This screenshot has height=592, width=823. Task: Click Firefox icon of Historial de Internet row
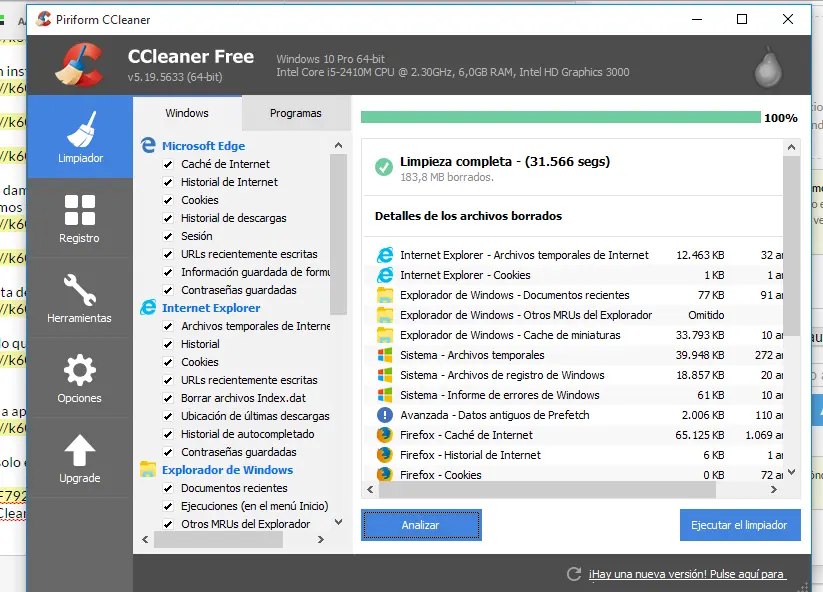(385, 454)
